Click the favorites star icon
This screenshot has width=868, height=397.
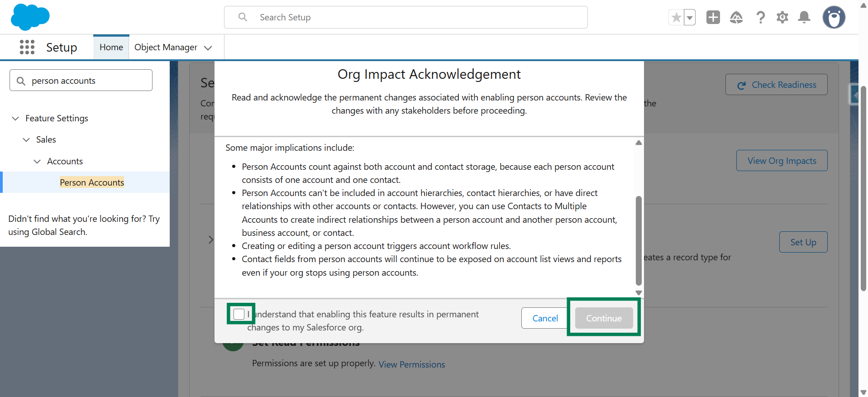pyautogui.click(x=676, y=18)
